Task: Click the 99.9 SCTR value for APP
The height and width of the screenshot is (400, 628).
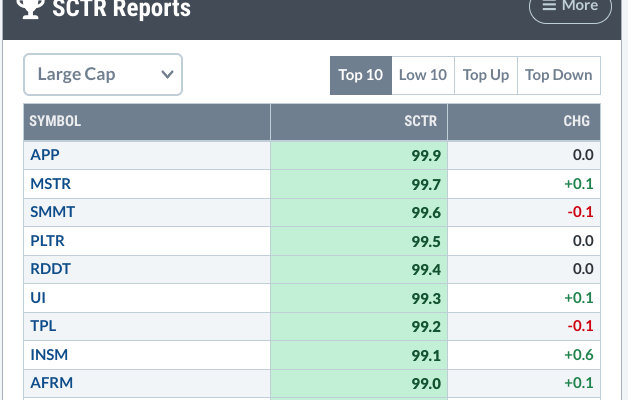Action: [x=426, y=155]
